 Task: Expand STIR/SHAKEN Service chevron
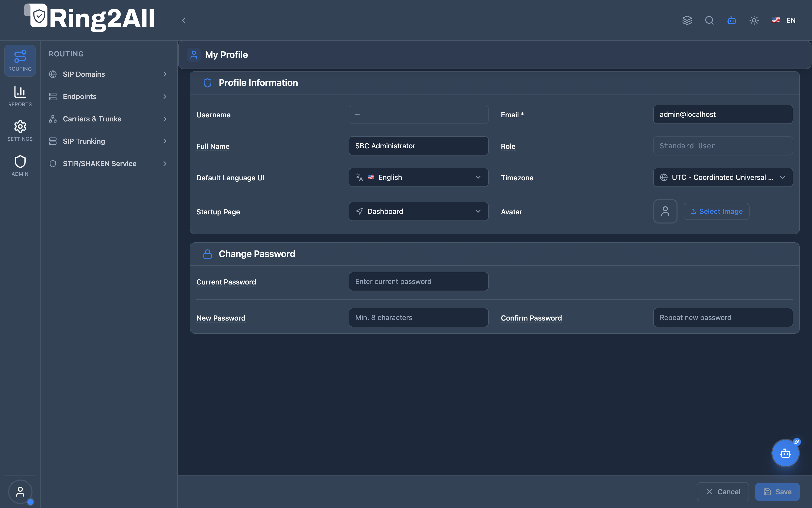tap(165, 164)
